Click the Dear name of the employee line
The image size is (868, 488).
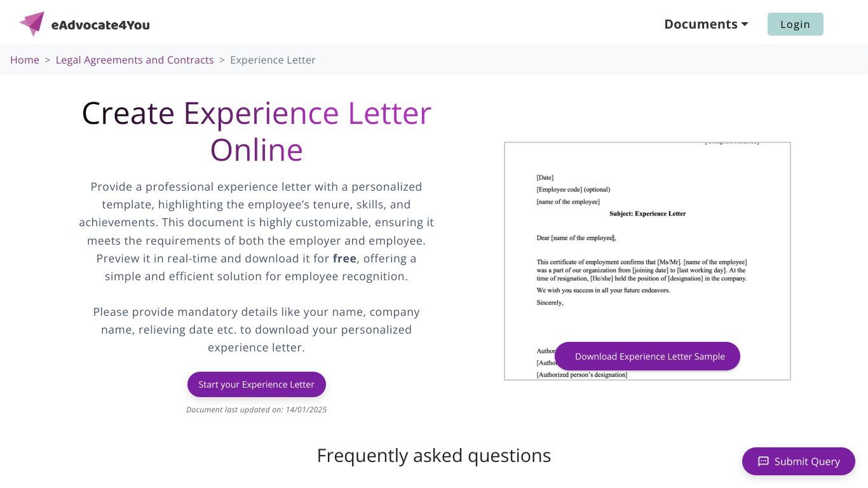(576, 238)
